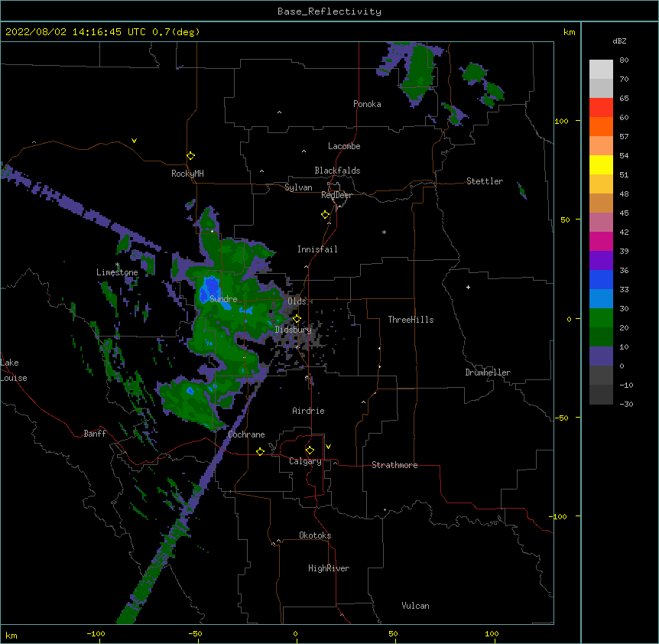
Task: Select the light gray 80 dBZ legend swatch
Action: 601,70
